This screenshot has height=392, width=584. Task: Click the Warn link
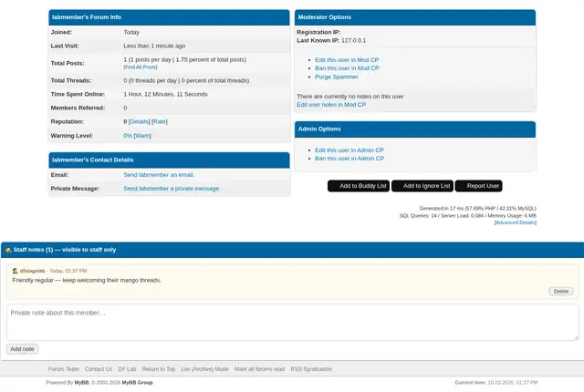pyautogui.click(x=142, y=136)
